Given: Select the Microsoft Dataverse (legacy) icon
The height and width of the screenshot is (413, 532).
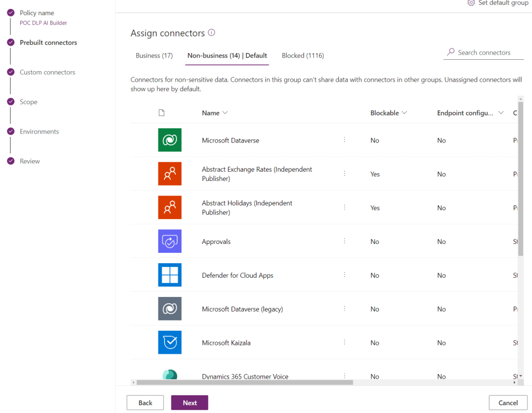Looking at the screenshot, I should point(169,308).
